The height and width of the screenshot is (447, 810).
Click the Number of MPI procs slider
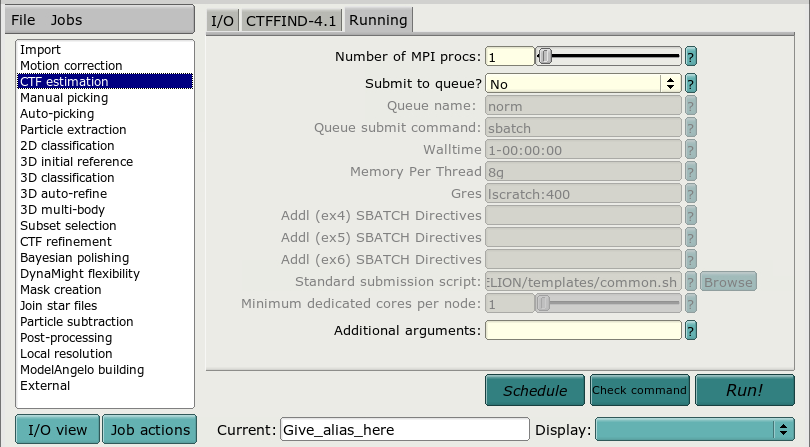pyautogui.click(x=608, y=56)
